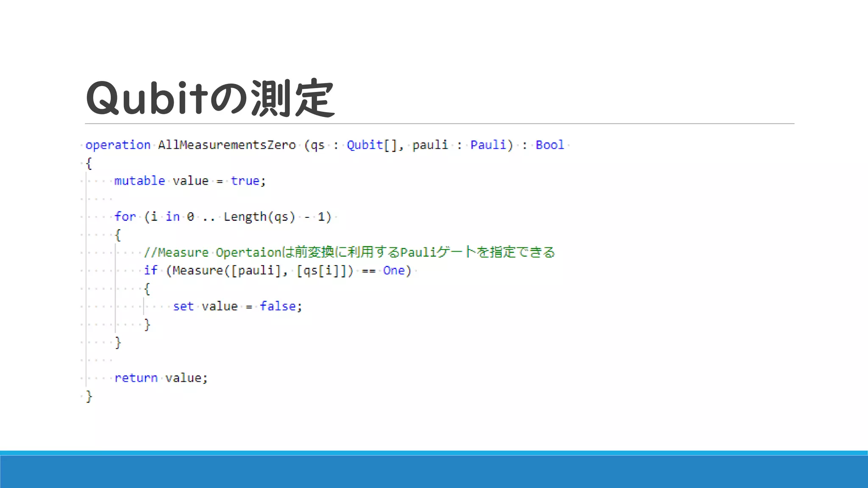The width and height of the screenshot is (868, 488).
Task: Click the horizontal line beneath the title
Action: click(x=439, y=124)
